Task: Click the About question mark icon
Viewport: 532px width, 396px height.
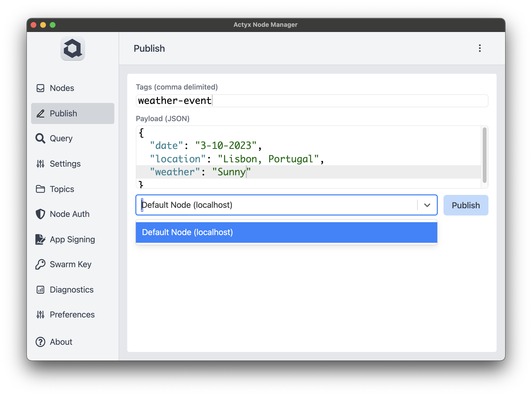Action: (x=40, y=342)
